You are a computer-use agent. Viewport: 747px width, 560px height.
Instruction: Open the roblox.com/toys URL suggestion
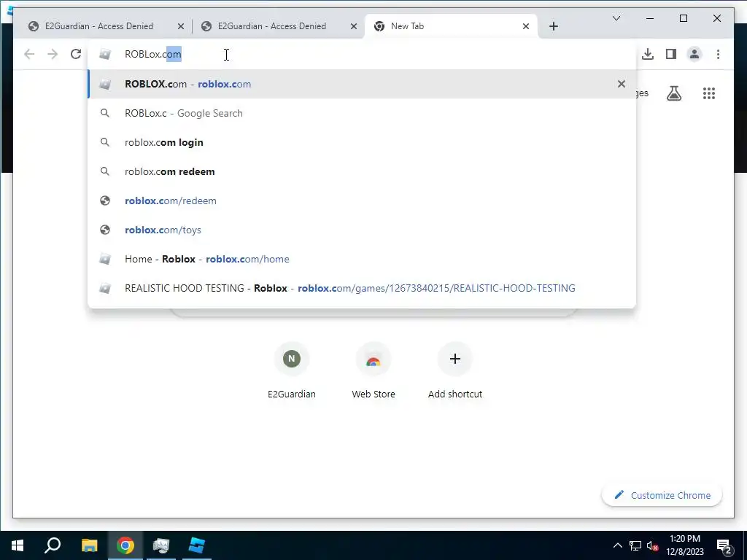[362, 230]
